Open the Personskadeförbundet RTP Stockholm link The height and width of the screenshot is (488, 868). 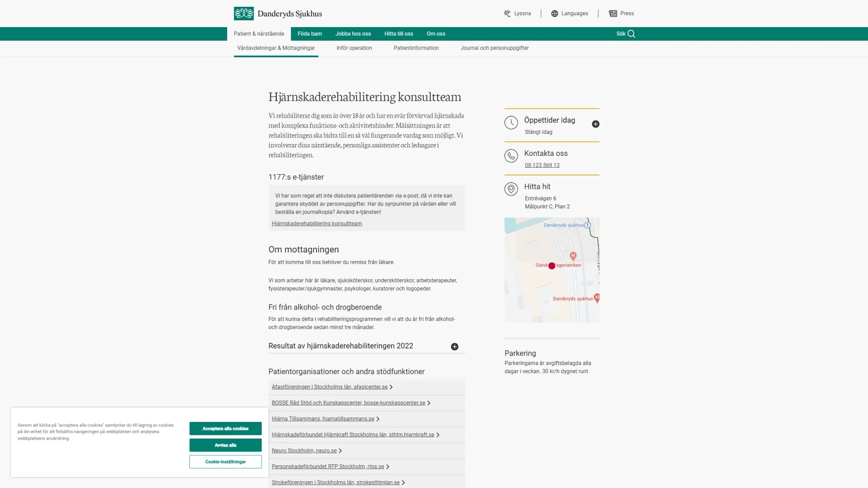click(328, 467)
